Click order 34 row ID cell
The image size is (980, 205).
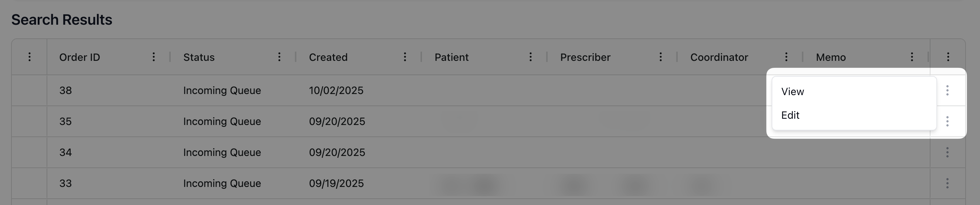(65, 153)
